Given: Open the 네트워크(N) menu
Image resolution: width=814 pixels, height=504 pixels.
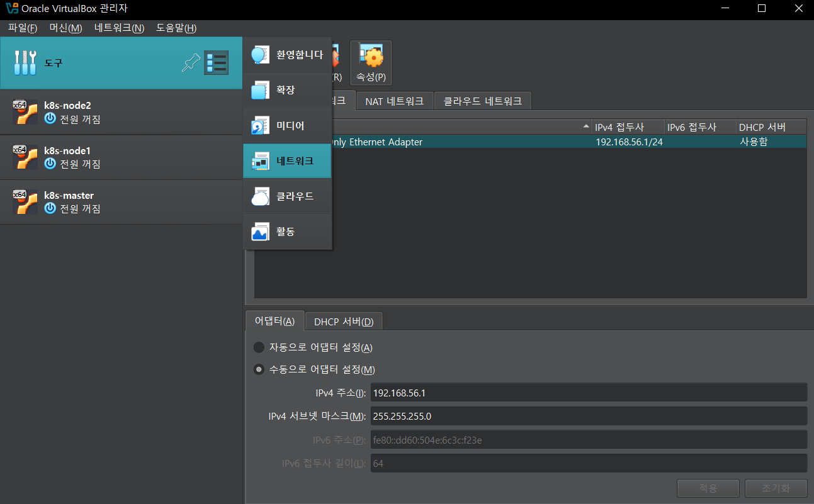Looking at the screenshot, I should (119, 28).
